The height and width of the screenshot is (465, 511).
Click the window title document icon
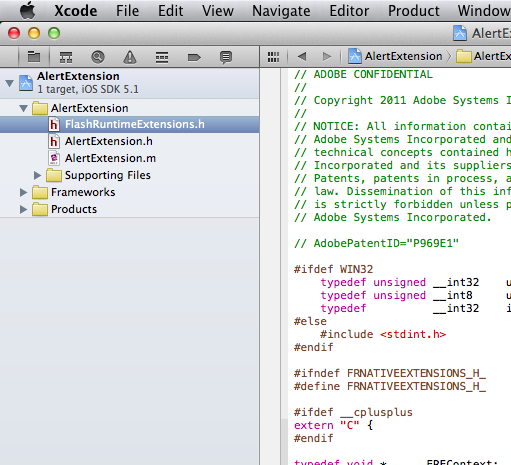460,33
